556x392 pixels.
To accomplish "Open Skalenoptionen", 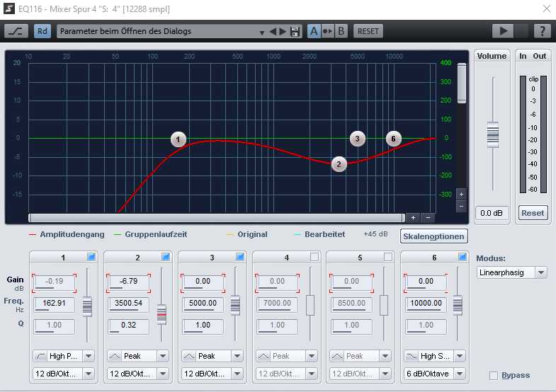I will point(433,236).
